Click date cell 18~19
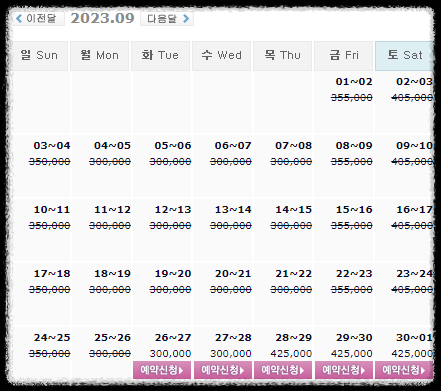 coord(102,293)
